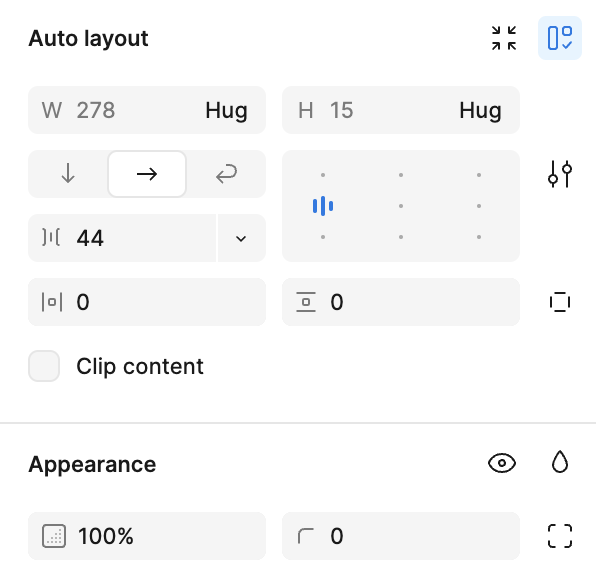
Task: Click the collapse layout icon beside Auto layout
Action: (504, 38)
